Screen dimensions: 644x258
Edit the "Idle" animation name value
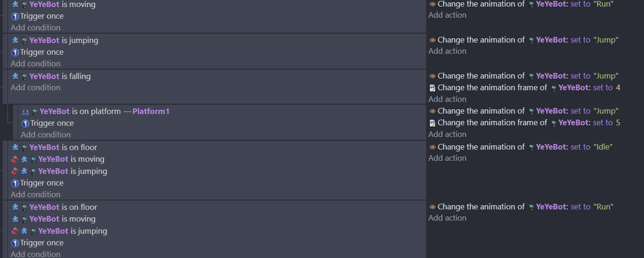(602, 147)
